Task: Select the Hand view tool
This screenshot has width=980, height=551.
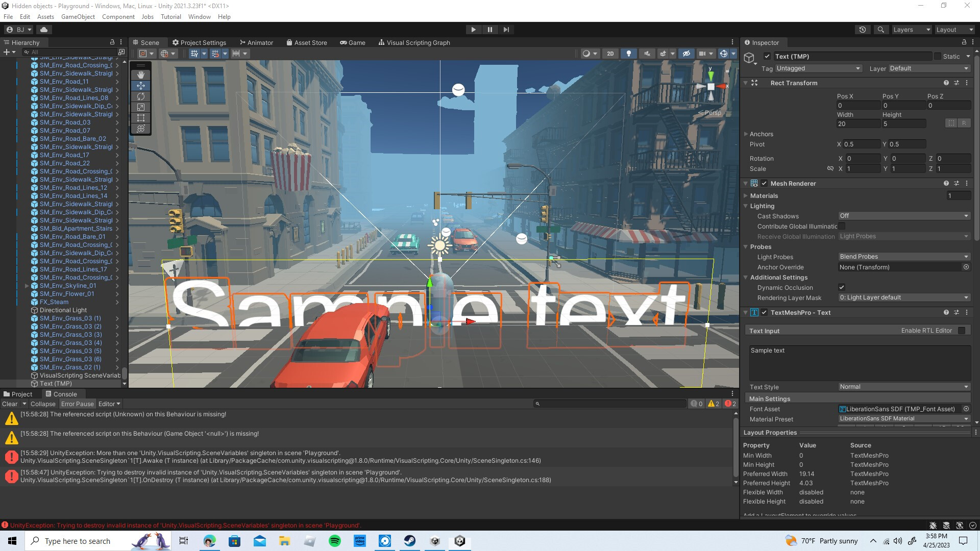Action: 141,74
